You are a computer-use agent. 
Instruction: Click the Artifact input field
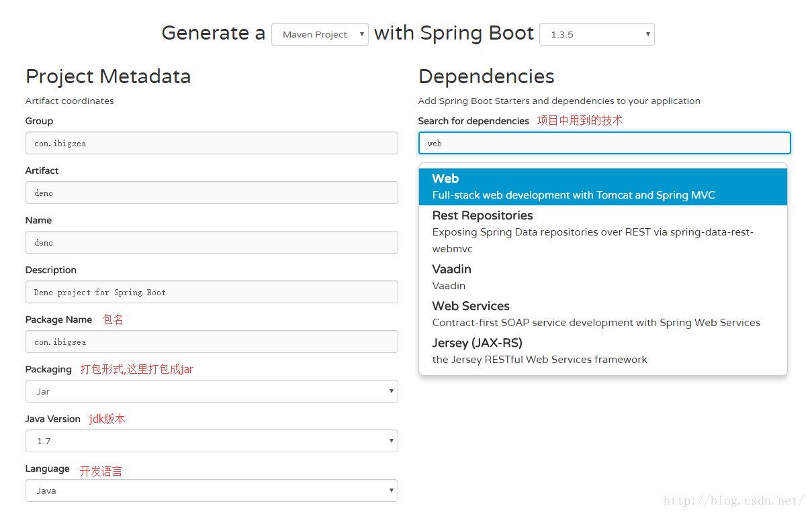[212, 193]
